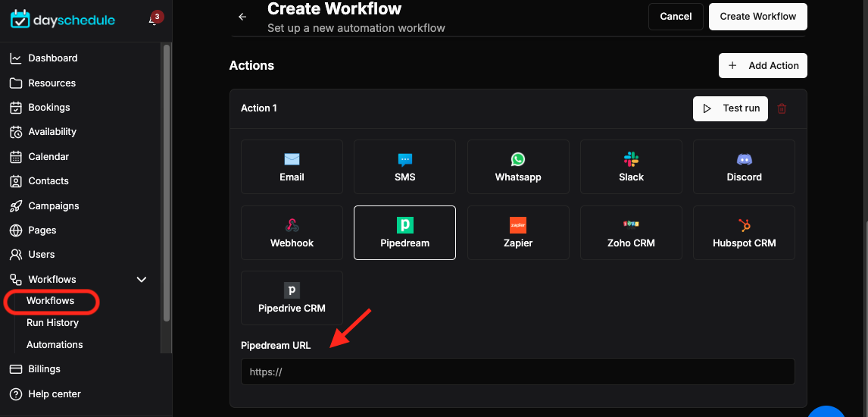Choose the Slack action tile

point(631,167)
